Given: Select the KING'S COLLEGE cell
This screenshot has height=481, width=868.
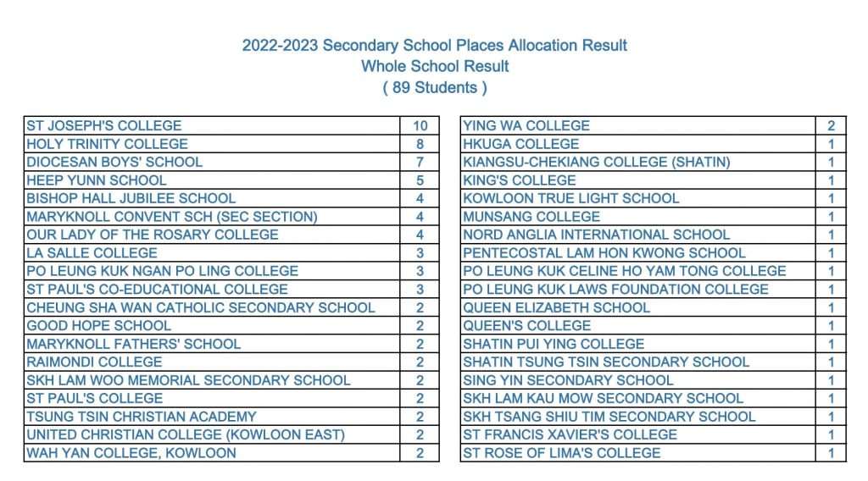Looking at the screenshot, I should [x=520, y=180].
